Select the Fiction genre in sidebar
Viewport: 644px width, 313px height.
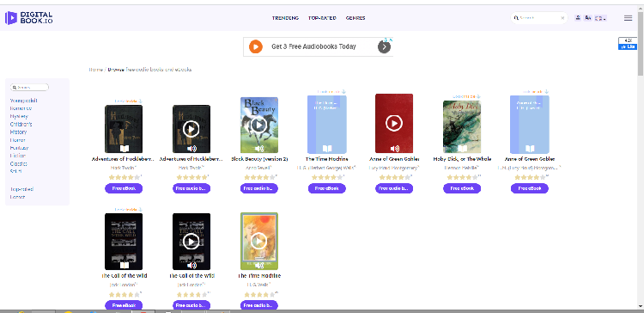(18, 156)
